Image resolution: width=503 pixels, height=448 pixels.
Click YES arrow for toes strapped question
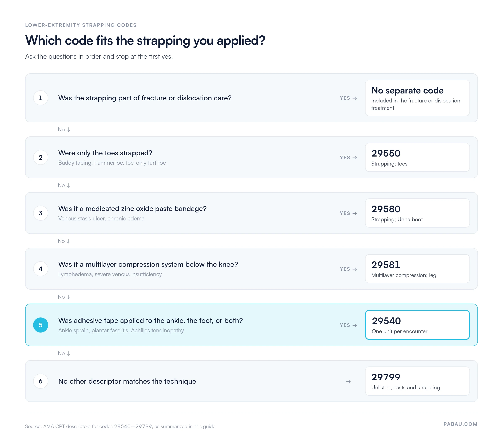[x=348, y=158]
